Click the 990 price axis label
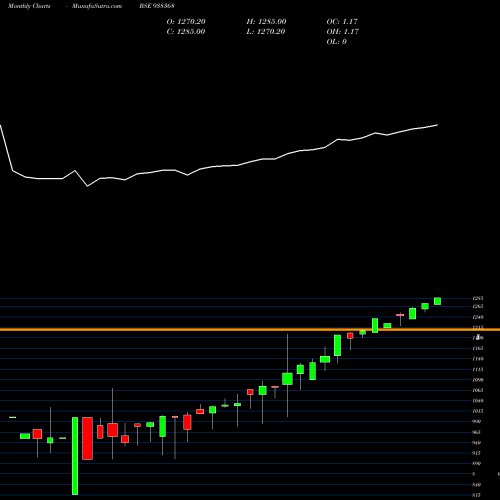The height and width of the screenshot is (500, 500). coord(477,421)
